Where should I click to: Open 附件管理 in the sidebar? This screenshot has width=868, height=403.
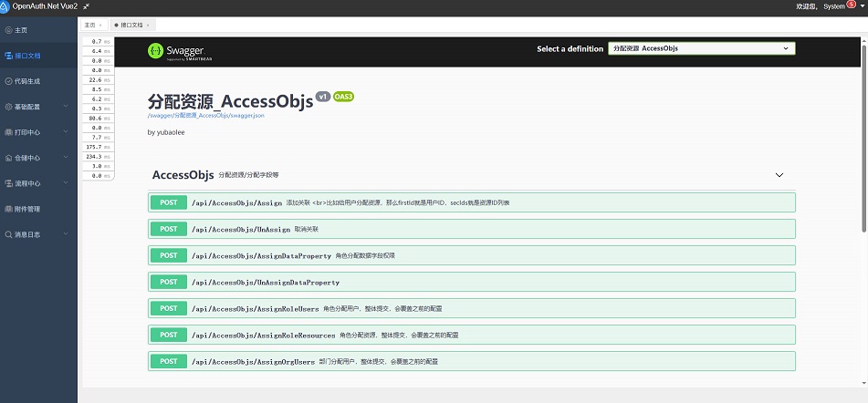27,209
